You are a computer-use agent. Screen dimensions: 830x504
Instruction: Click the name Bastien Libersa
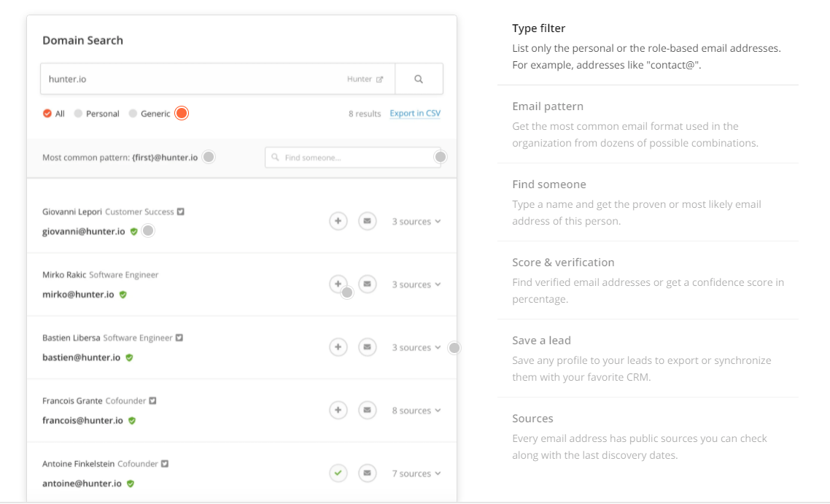(71, 338)
